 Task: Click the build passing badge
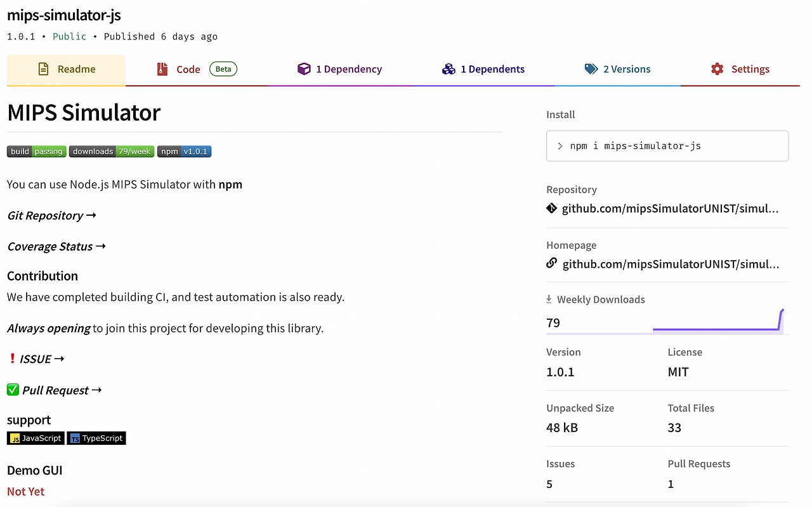tap(36, 152)
